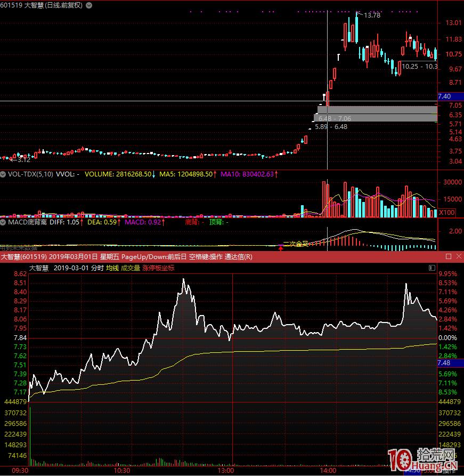Image resolution: width=464 pixels, height=476 pixels.
Task: Click the 8.62 top price axis label
Action: click(20, 274)
